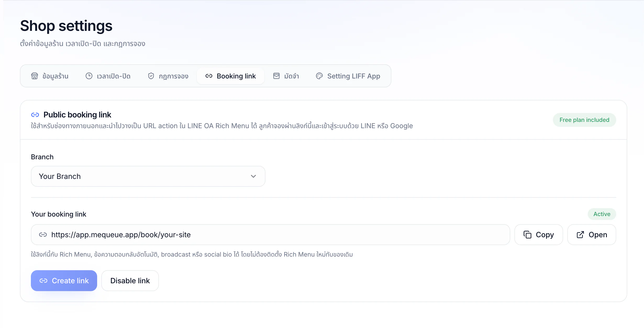Open the booking link in new window

(x=592, y=235)
